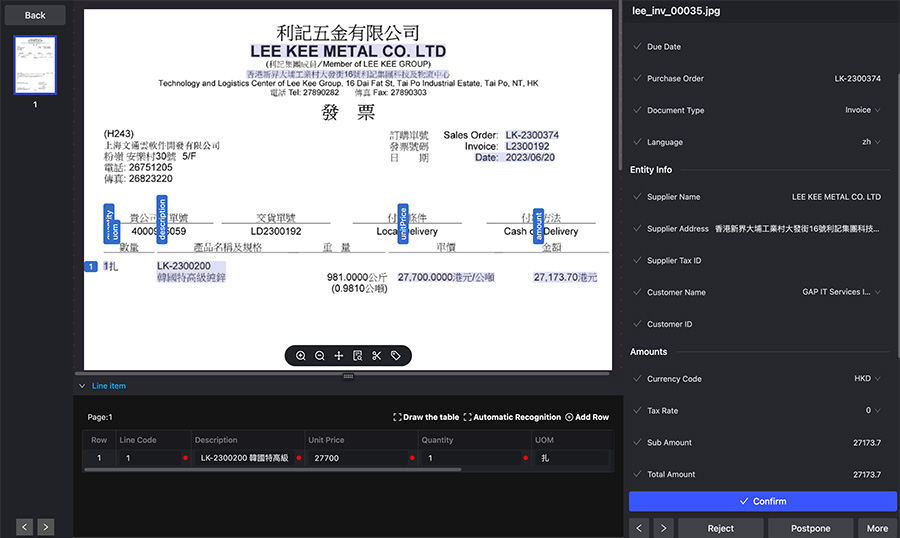Click Total Amount value 27173.7
The width and height of the screenshot is (900, 538).
pos(867,474)
